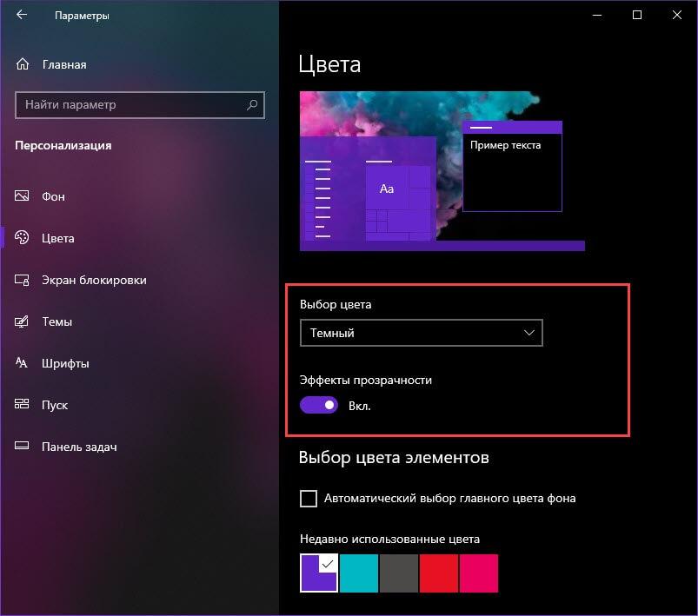Click the Параметры window title text

tap(82, 16)
